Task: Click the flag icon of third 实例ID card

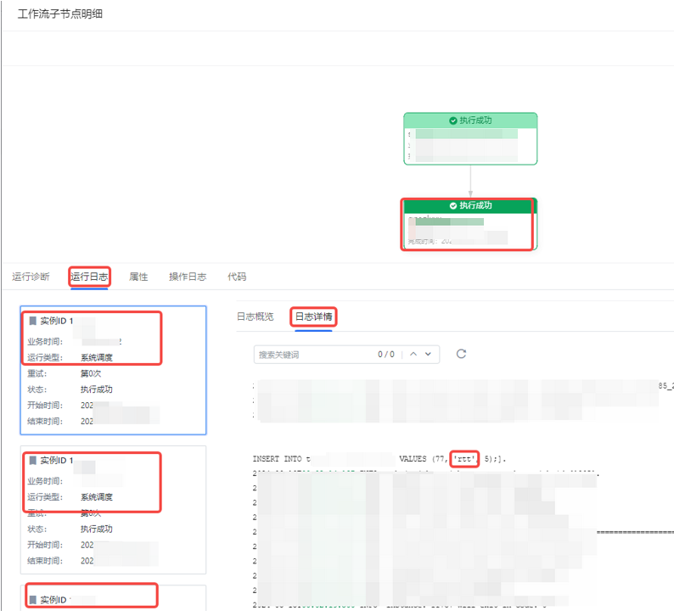Action: coord(32,600)
